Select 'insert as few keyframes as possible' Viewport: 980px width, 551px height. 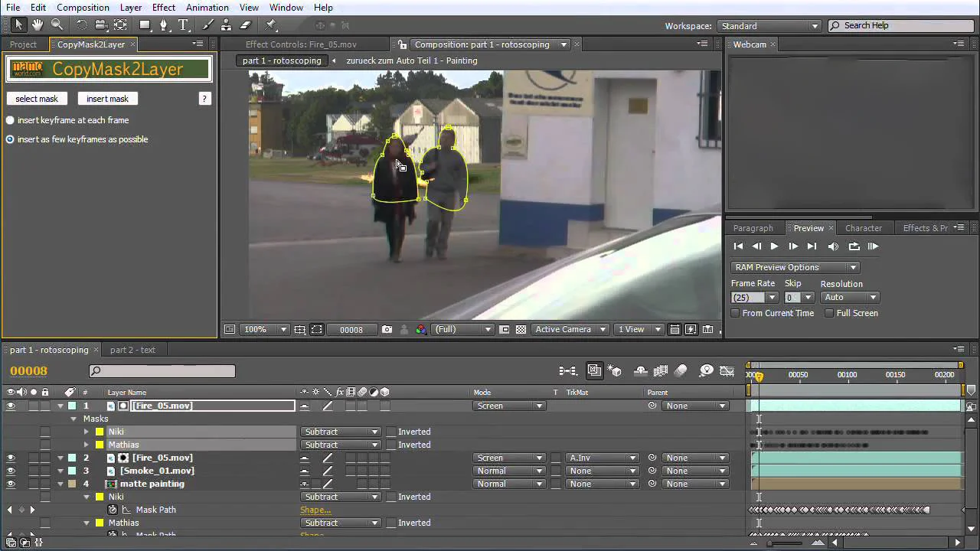10,139
